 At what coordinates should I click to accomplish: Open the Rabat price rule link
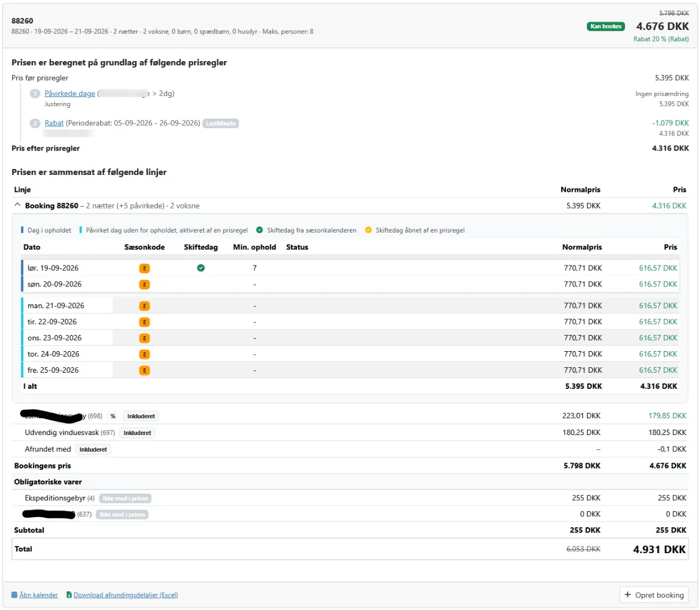[x=54, y=123]
